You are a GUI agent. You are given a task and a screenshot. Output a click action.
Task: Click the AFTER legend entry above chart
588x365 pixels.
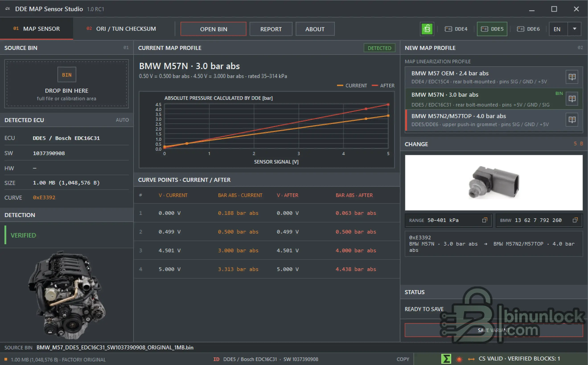pos(383,86)
